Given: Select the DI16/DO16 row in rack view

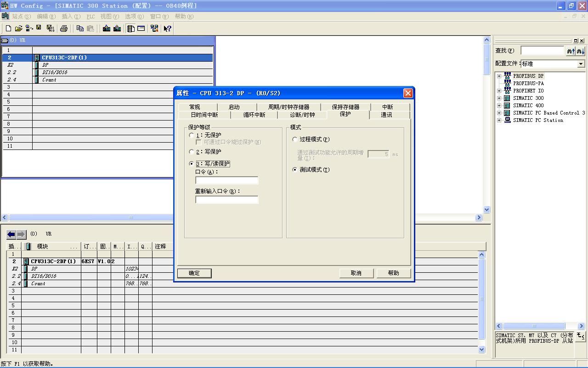Looking at the screenshot, I should [108, 72].
